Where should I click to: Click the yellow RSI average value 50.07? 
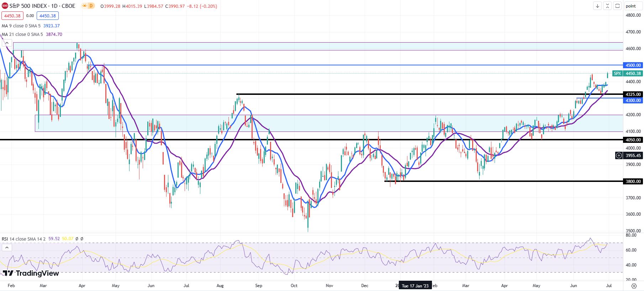coord(68,239)
